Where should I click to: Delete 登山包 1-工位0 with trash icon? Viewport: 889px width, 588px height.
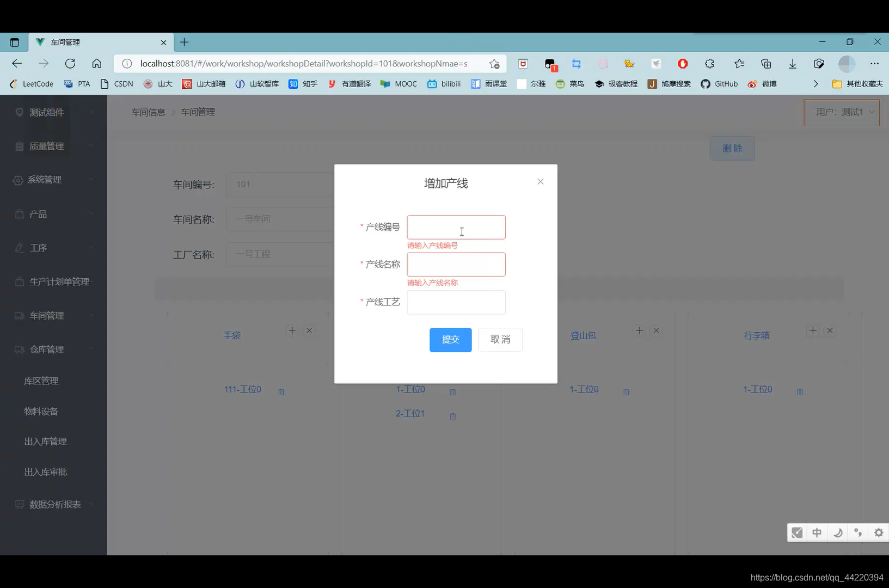click(x=627, y=392)
